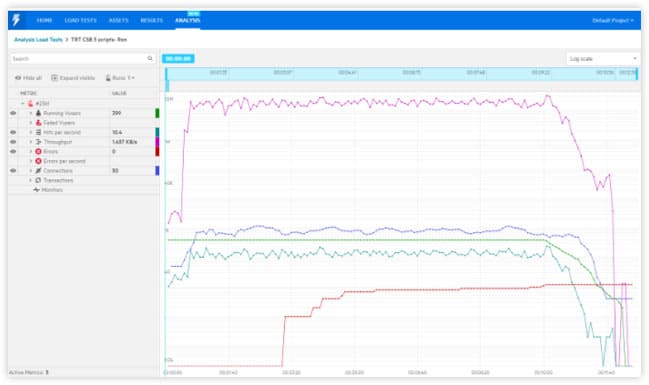
Task: Collapse the run #2361 tree node
Action: click(x=23, y=103)
